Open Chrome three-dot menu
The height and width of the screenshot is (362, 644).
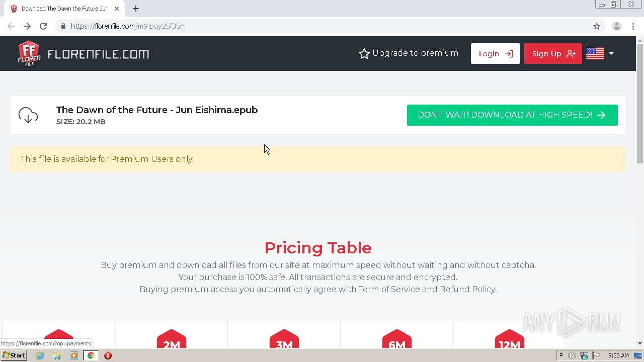pos(633,26)
